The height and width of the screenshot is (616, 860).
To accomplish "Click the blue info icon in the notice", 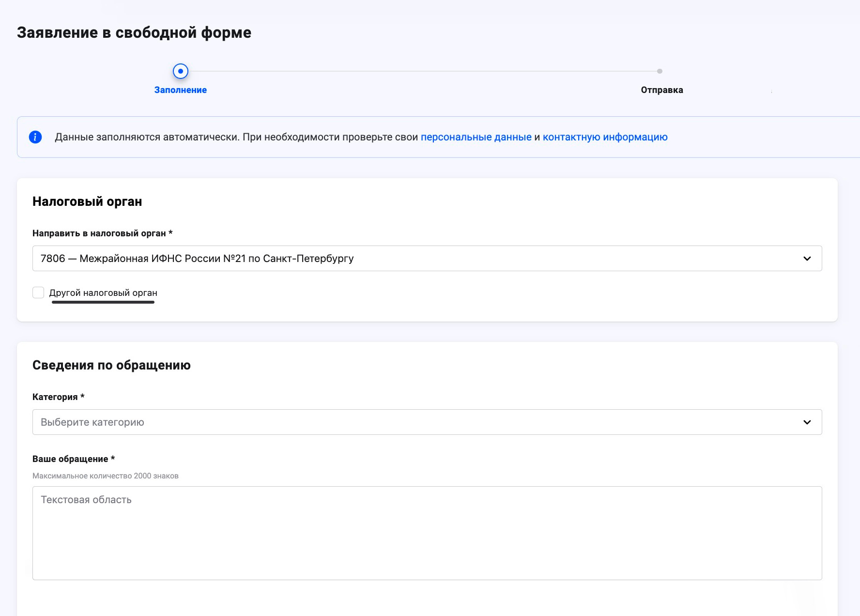I will (35, 137).
